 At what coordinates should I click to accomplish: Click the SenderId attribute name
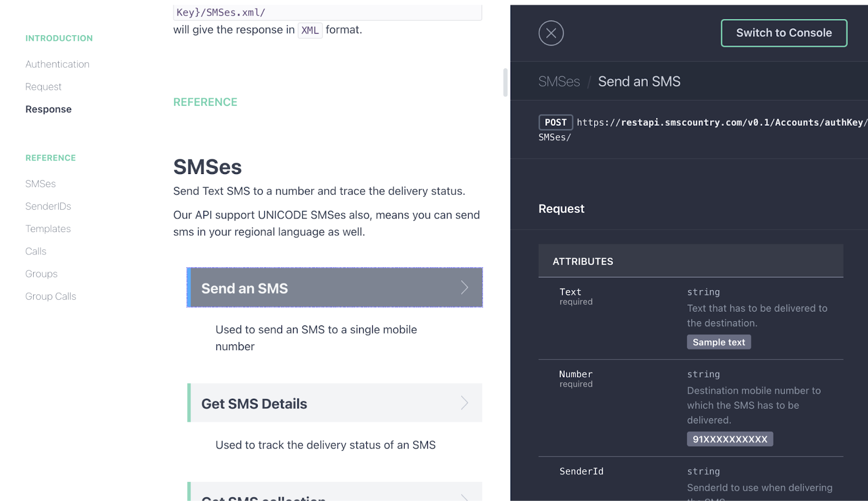click(x=581, y=471)
